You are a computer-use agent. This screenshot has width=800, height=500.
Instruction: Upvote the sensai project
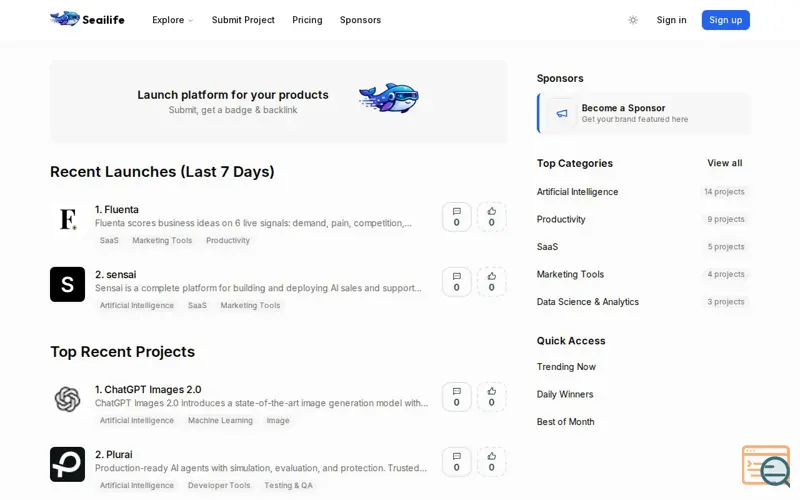coord(491,282)
